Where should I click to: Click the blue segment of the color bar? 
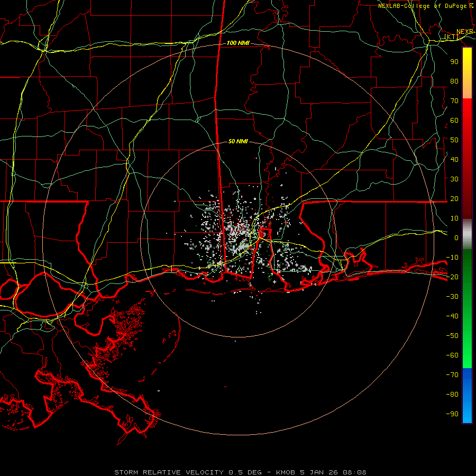pos(467,395)
